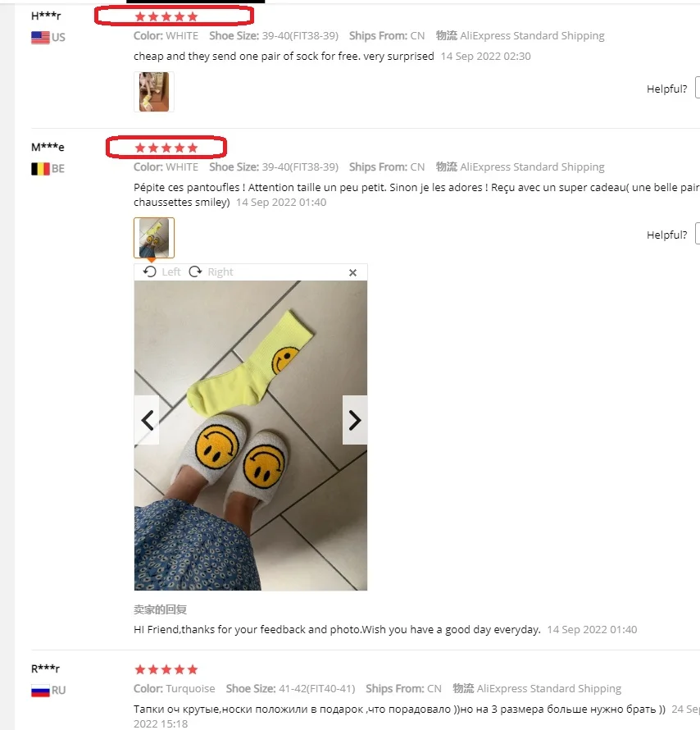Show the previous review photo
This screenshot has width=700, height=730.
pyautogui.click(x=147, y=421)
